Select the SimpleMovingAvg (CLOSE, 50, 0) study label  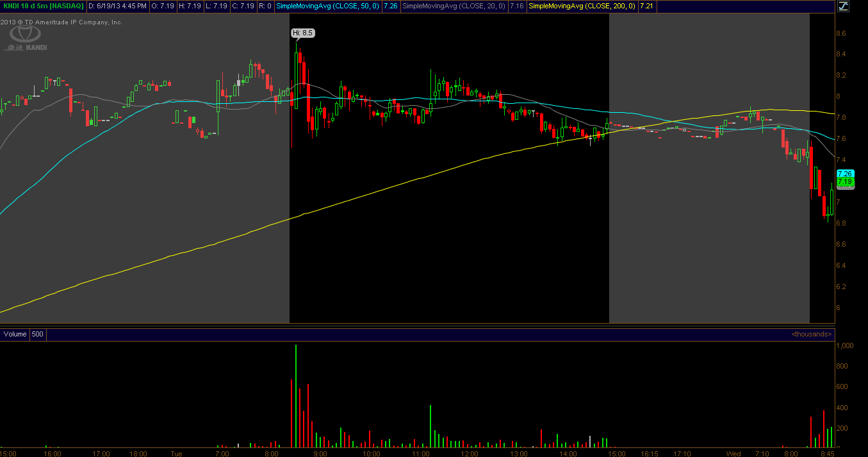click(x=328, y=6)
